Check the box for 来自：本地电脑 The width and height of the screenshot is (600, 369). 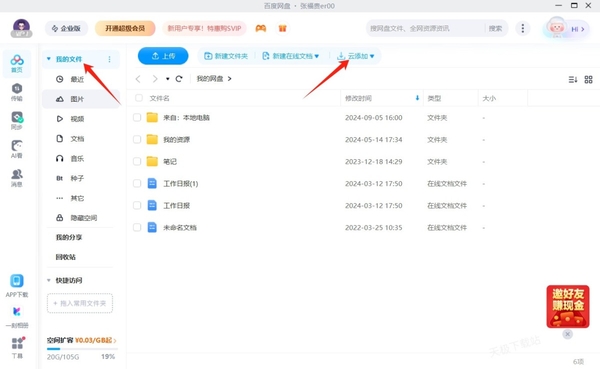137,117
